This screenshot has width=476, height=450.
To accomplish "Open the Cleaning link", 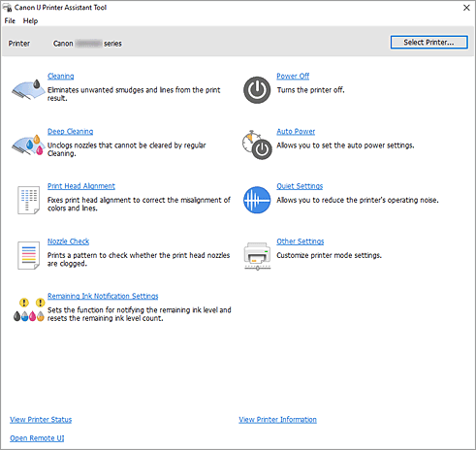I will click(61, 76).
